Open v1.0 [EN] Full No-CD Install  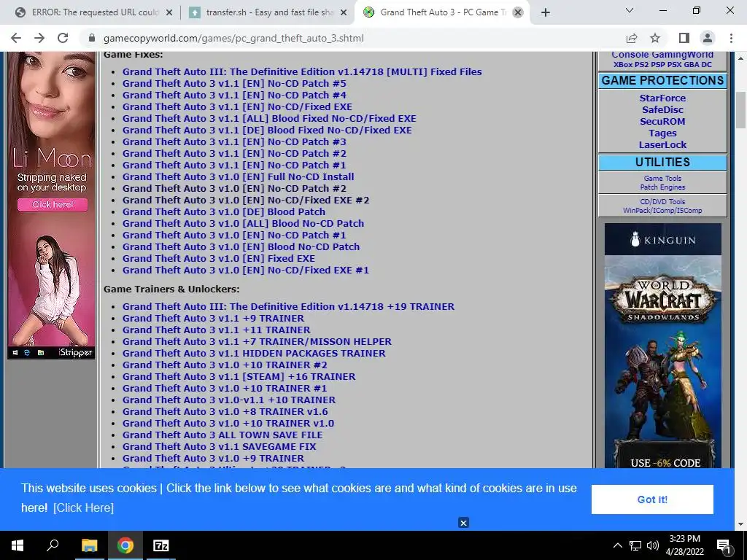(239, 176)
